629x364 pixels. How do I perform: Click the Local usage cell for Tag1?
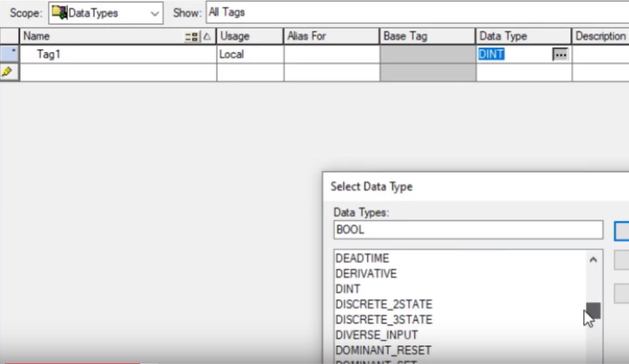(x=241, y=54)
